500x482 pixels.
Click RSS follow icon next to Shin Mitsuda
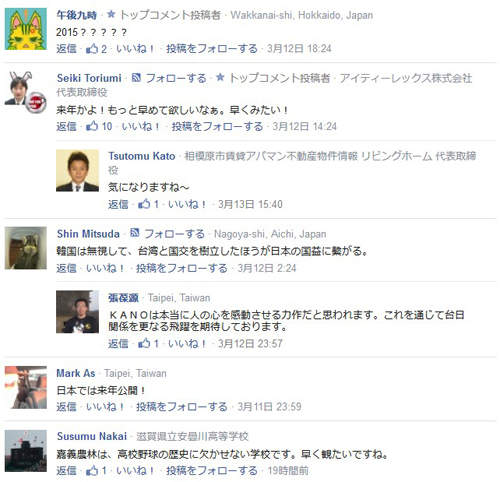point(134,233)
